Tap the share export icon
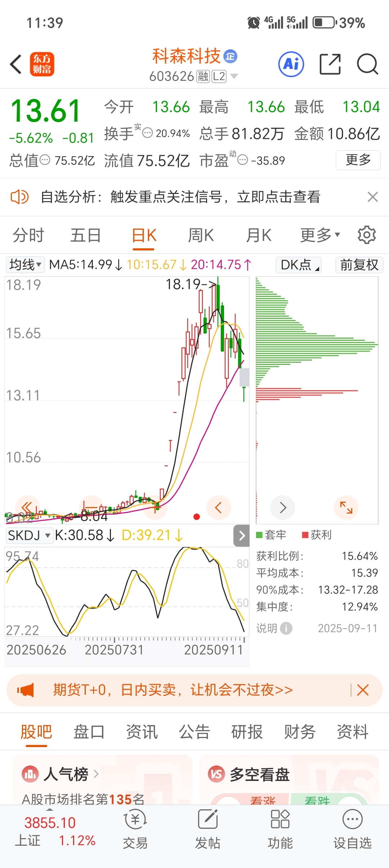Image resolution: width=389 pixels, height=868 pixels. click(x=330, y=64)
